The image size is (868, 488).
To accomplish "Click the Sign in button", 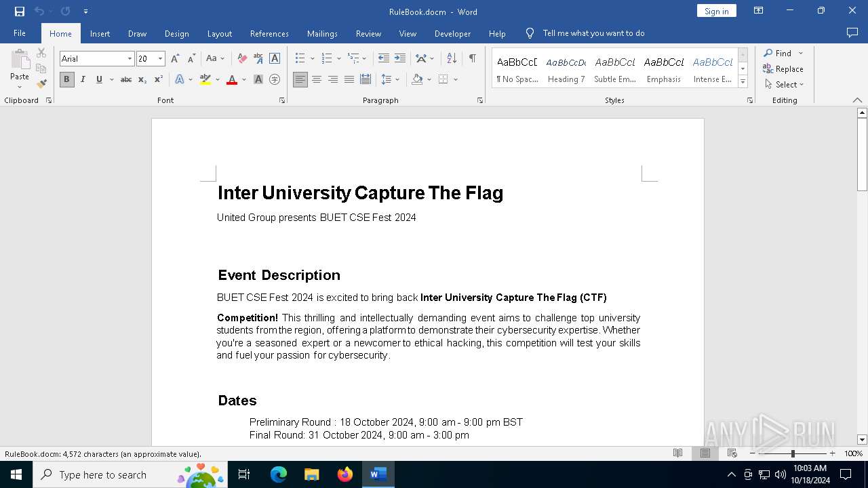I will [x=716, y=11].
